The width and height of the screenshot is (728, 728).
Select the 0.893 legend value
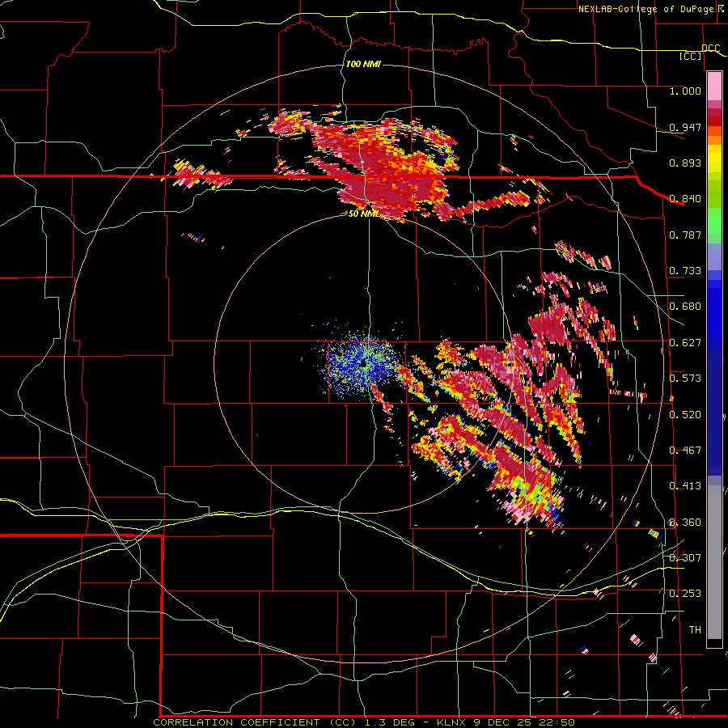(685, 163)
